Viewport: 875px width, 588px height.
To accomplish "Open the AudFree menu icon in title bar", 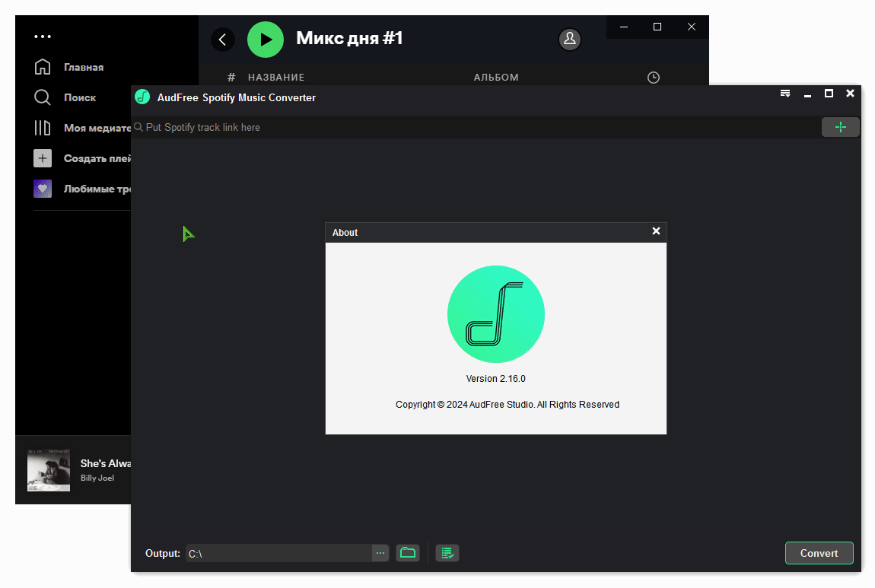I will [785, 94].
